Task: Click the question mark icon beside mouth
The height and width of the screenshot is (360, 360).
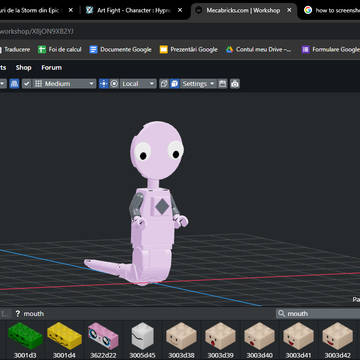Action: point(18,314)
